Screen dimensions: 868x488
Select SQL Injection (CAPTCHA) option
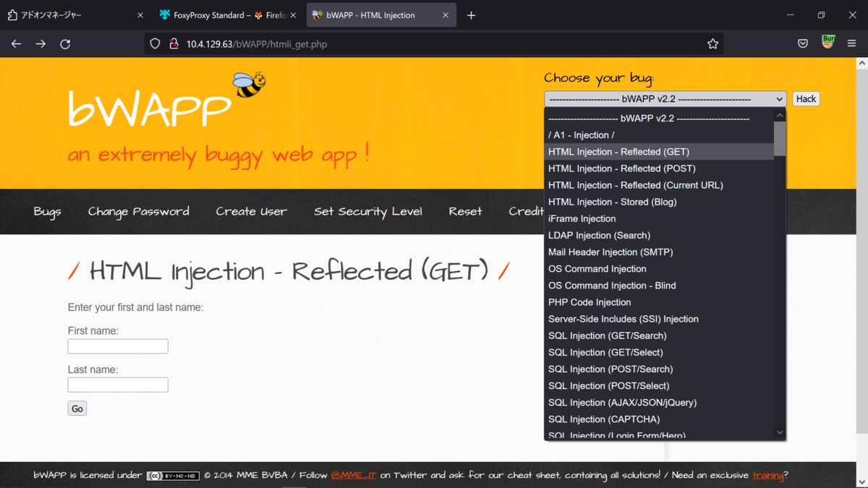tap(659, 419)
